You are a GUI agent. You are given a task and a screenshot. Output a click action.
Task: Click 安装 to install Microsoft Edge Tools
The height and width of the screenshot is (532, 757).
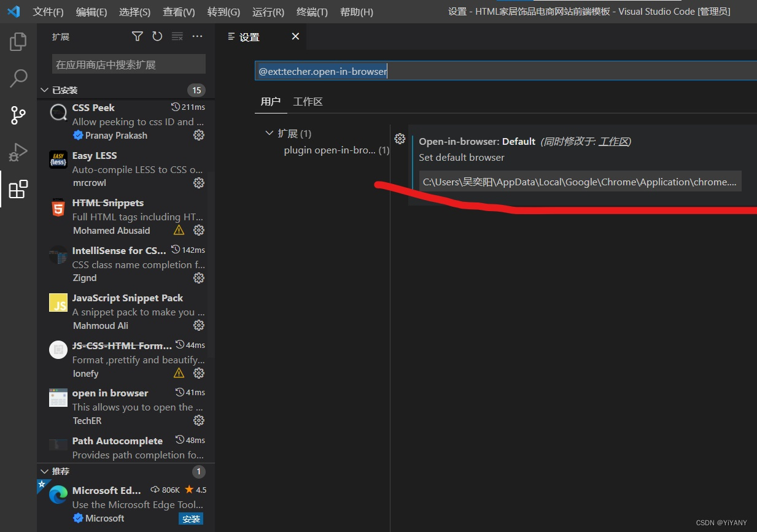[190, 519]
